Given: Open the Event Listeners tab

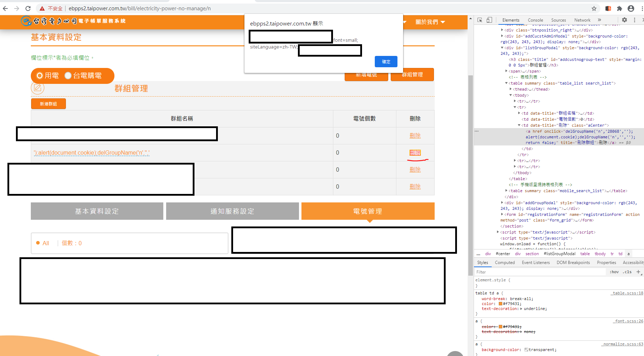Looking at the screenshot, I should (x=536, y=263).
